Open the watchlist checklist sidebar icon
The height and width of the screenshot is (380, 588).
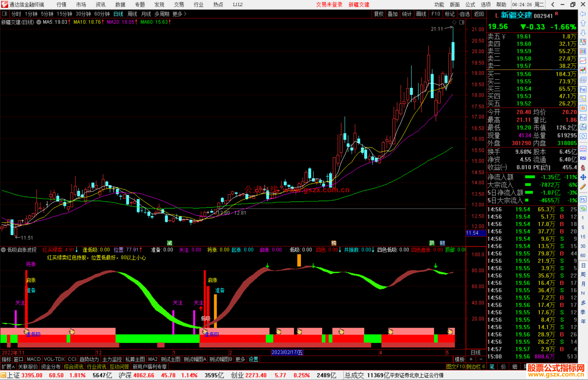(583, 42)
